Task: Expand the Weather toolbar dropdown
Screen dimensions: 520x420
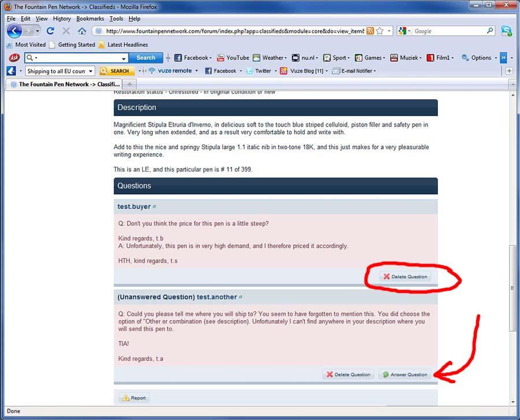Action: [x=273, y=58]
